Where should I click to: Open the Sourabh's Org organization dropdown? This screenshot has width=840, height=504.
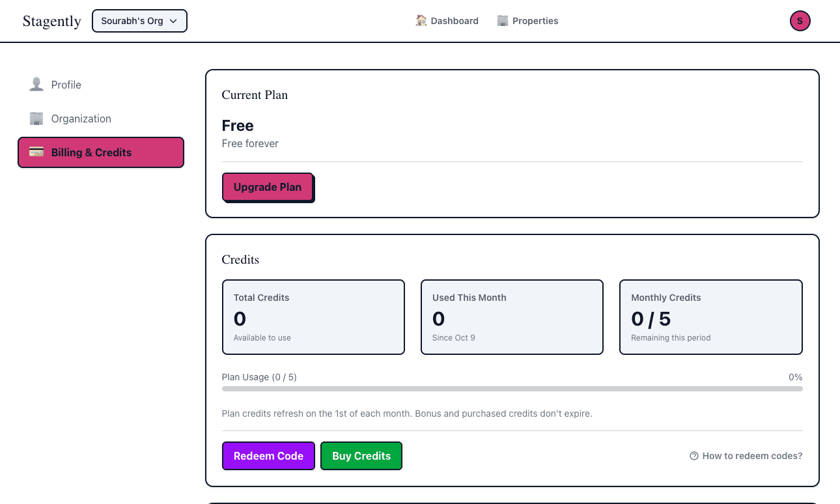click(140, 21)
